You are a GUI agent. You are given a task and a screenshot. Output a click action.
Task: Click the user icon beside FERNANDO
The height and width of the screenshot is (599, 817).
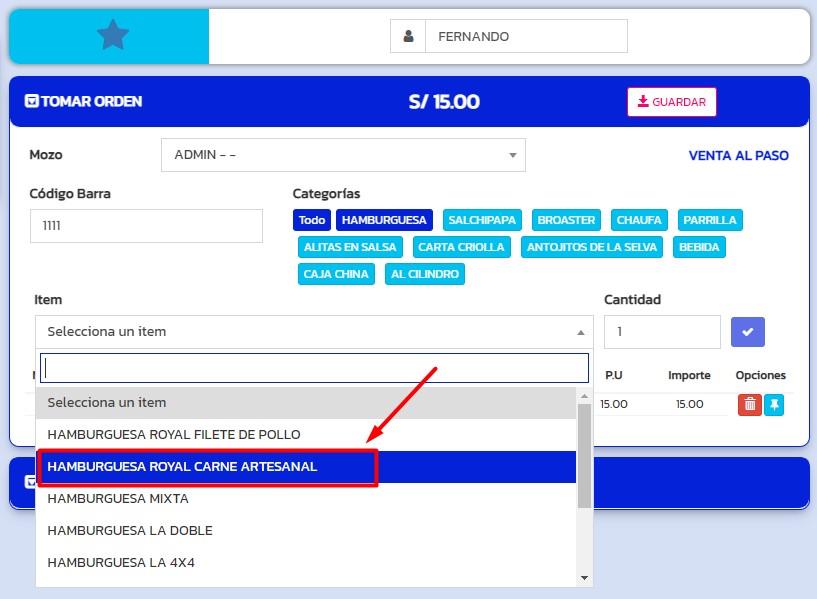pos(408,36)
